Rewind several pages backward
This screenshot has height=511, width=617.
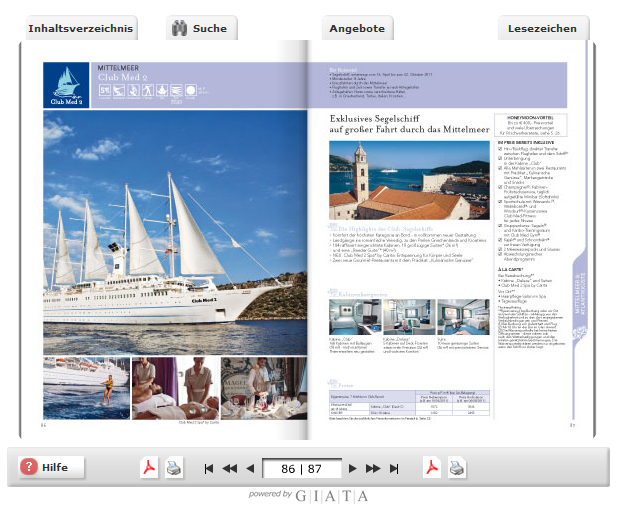click(x=230, y=468)
